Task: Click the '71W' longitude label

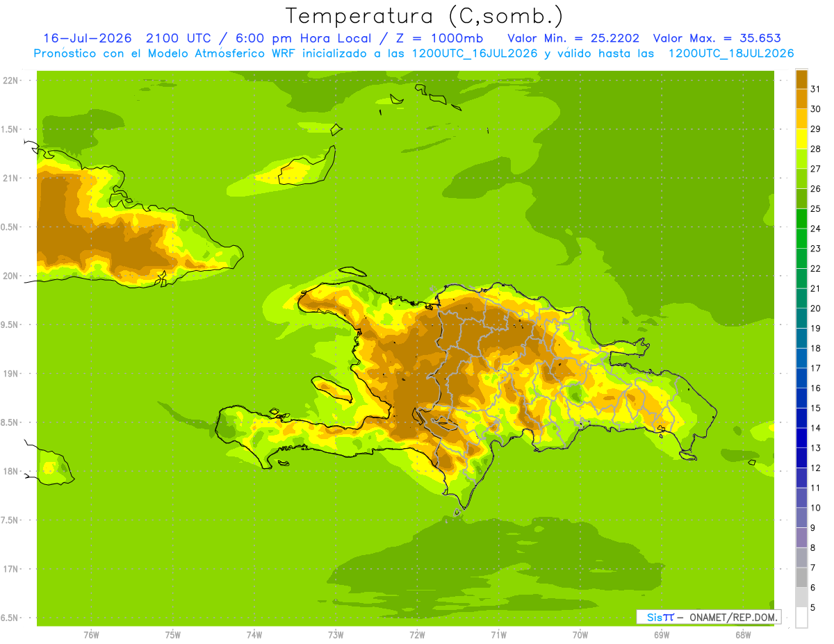Action: coord(498,635)
